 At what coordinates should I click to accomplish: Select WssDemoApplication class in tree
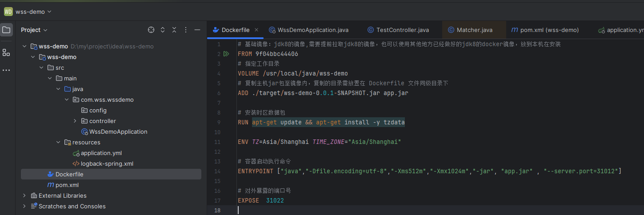[118, 131]
